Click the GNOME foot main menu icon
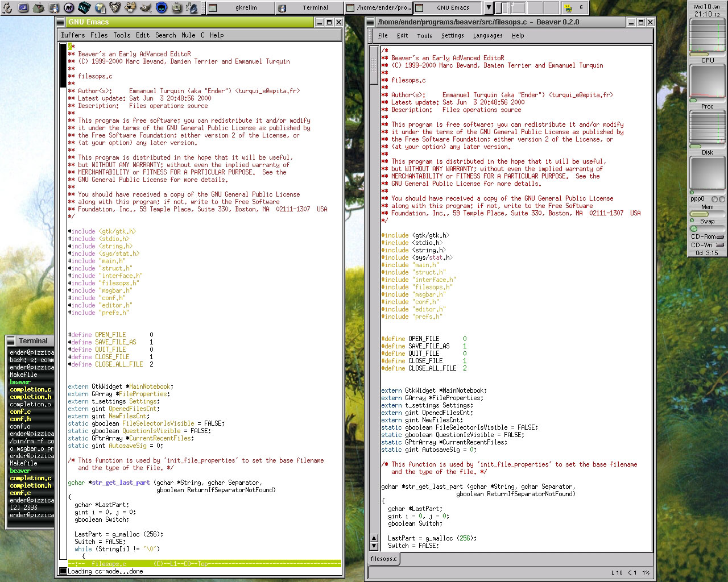Screen dimensions: 728x582 (x=7, y=7)
